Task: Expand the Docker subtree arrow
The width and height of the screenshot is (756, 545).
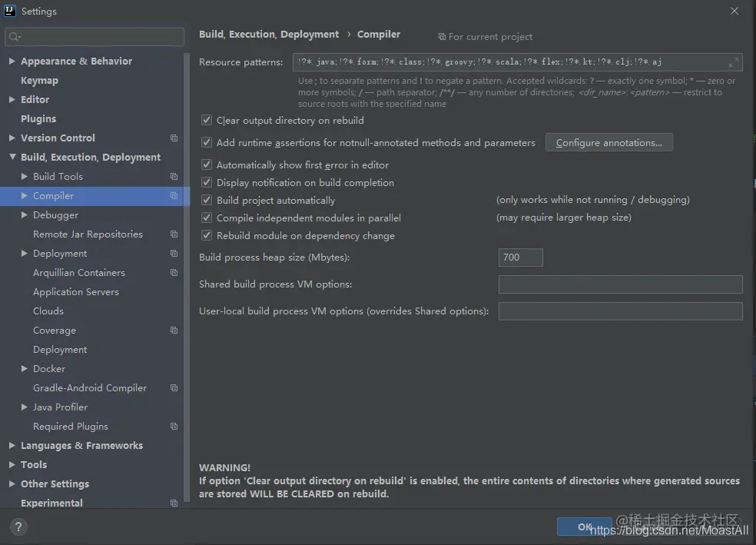Action: (24, 368)
